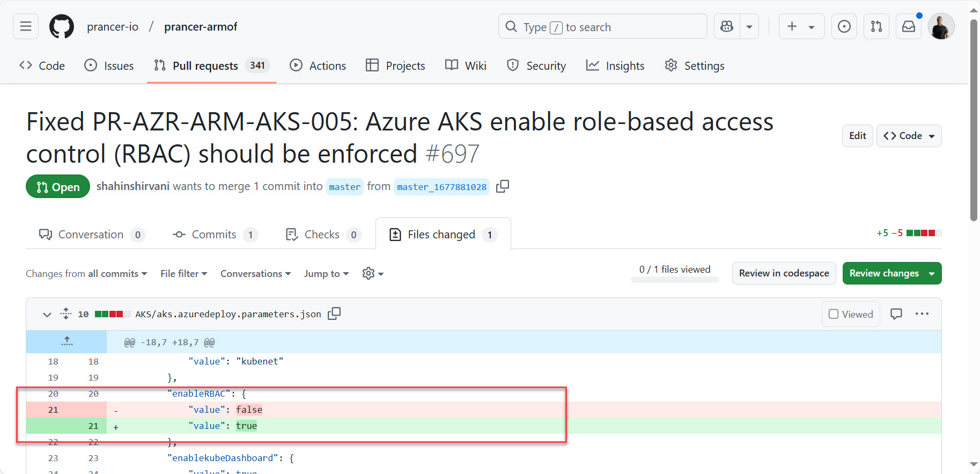Expand all lines of the file diff
Screen dimensions: 980x474
66,313
